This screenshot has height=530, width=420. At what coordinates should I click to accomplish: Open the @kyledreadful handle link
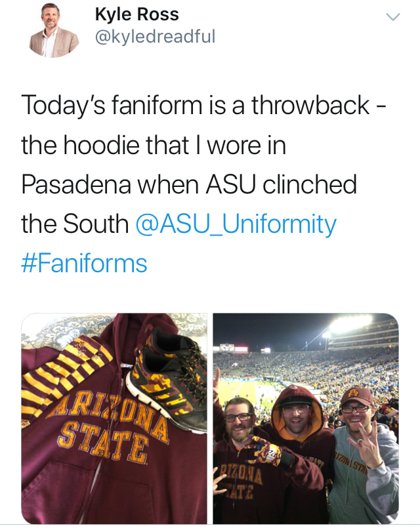(x=156, y=36)
